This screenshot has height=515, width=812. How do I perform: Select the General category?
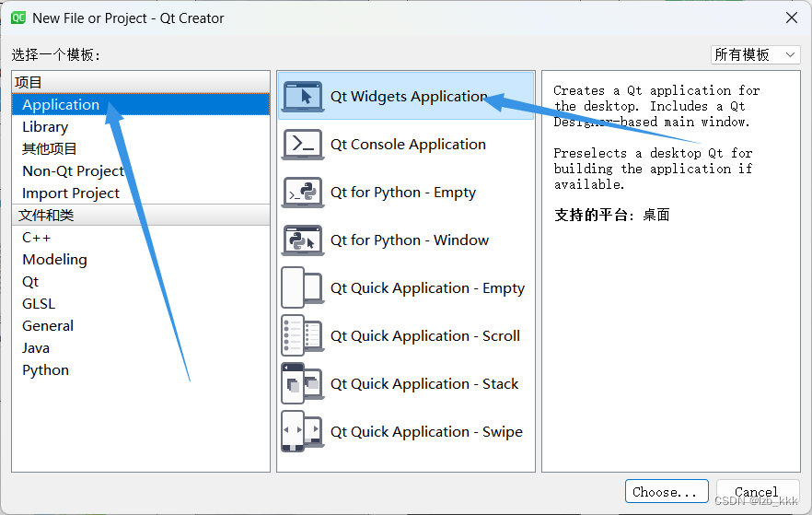tap(141, 326)
